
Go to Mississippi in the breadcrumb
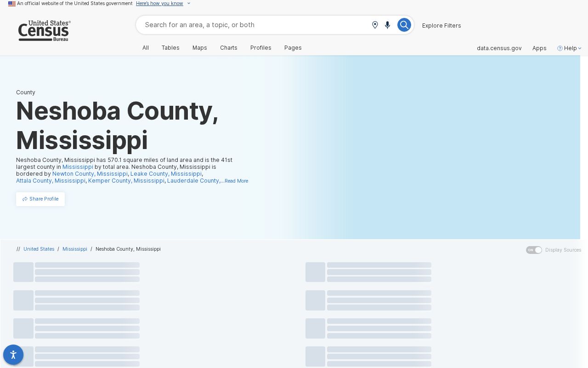75,249
